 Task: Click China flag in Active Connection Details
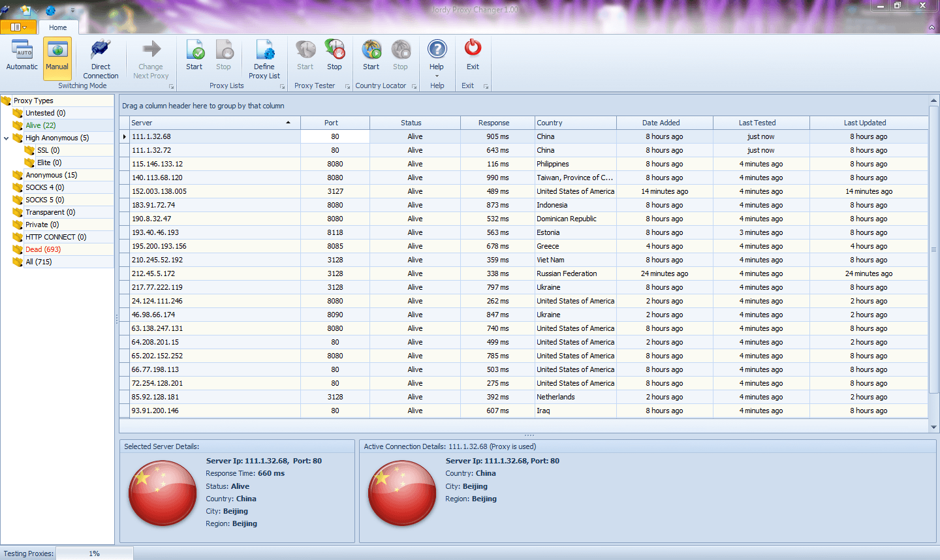point(402,493)
